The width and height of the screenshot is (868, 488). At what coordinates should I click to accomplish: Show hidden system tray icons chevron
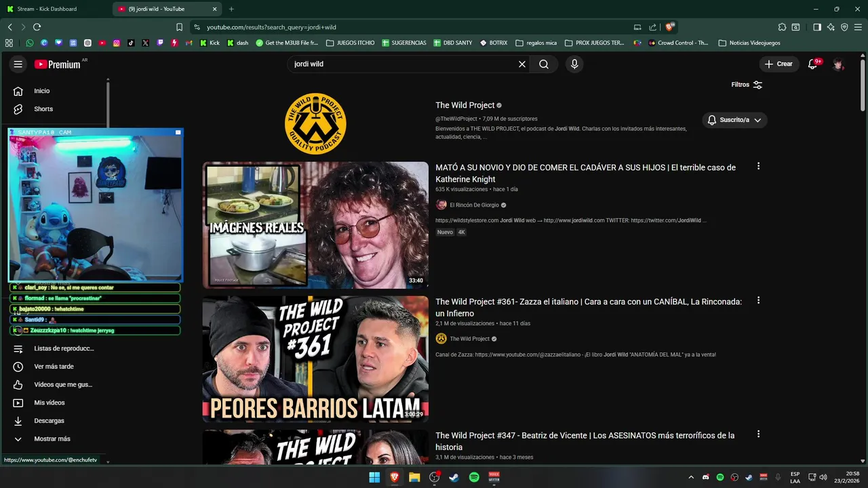pyautogui.click(x=691, y=477)
